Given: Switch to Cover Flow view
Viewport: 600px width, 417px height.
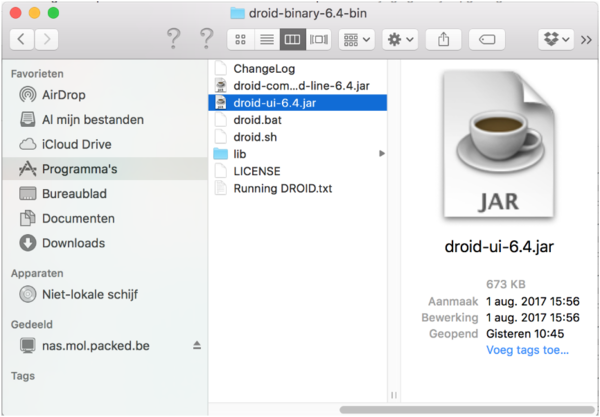Looking at the screenshot, I should [319, 39].
